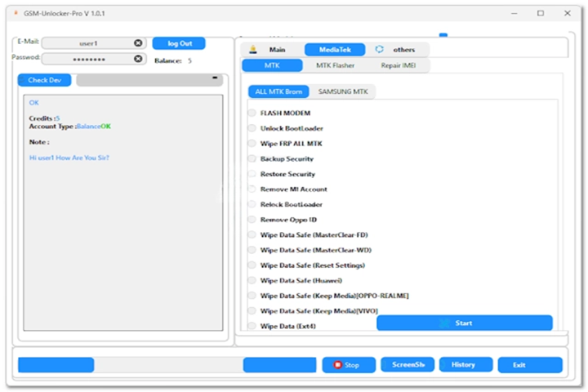Clear the Password field with its X icon

[138, 59]
